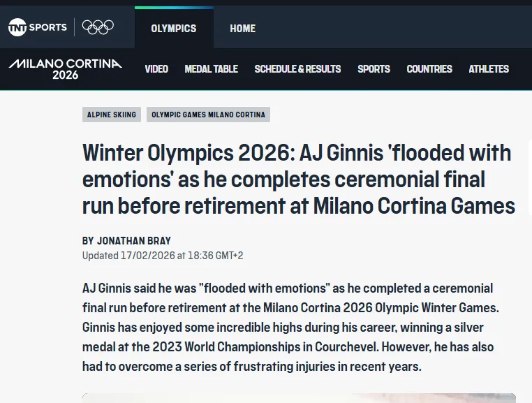Open author Jonathan Bray's profile link
The height and width of the screenshot is (403, 532).
click(133, 241)
